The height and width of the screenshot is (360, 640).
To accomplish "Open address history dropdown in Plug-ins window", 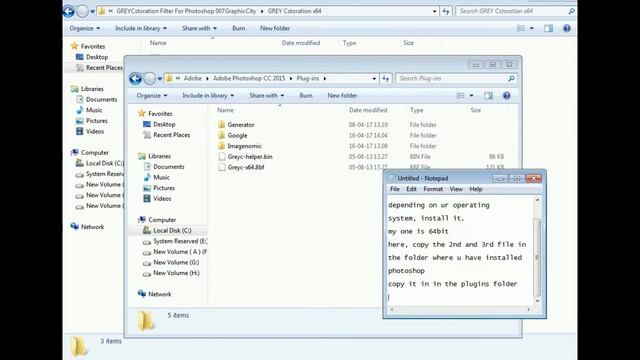I will click(374, 78).
